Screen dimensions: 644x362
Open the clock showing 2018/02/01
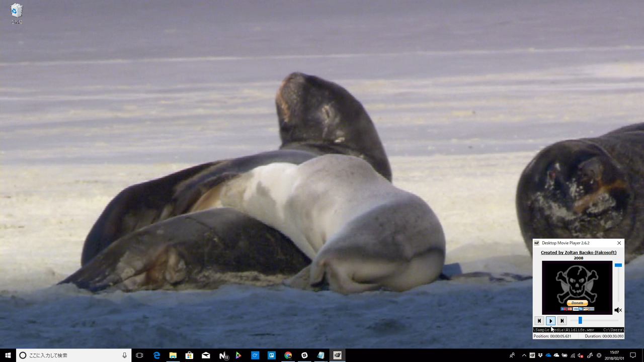pos(614,355)
